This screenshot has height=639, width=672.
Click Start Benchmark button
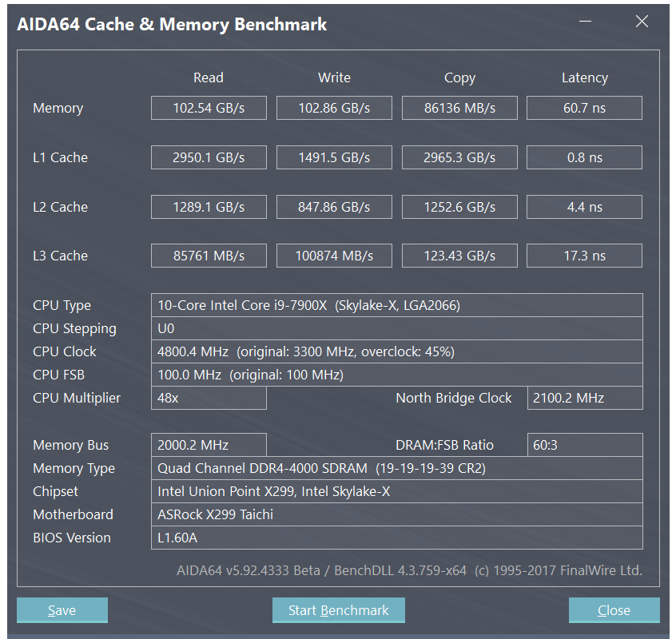[x=338, y=610]
